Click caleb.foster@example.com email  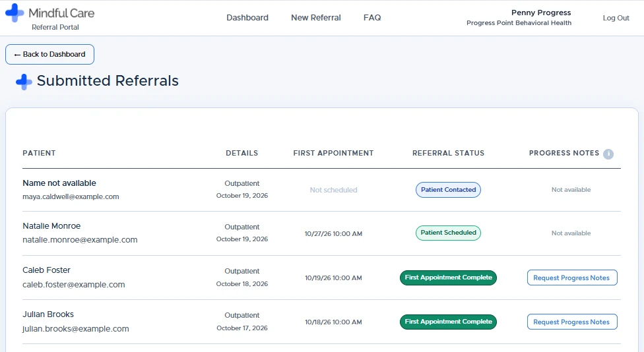pos(73,284)
